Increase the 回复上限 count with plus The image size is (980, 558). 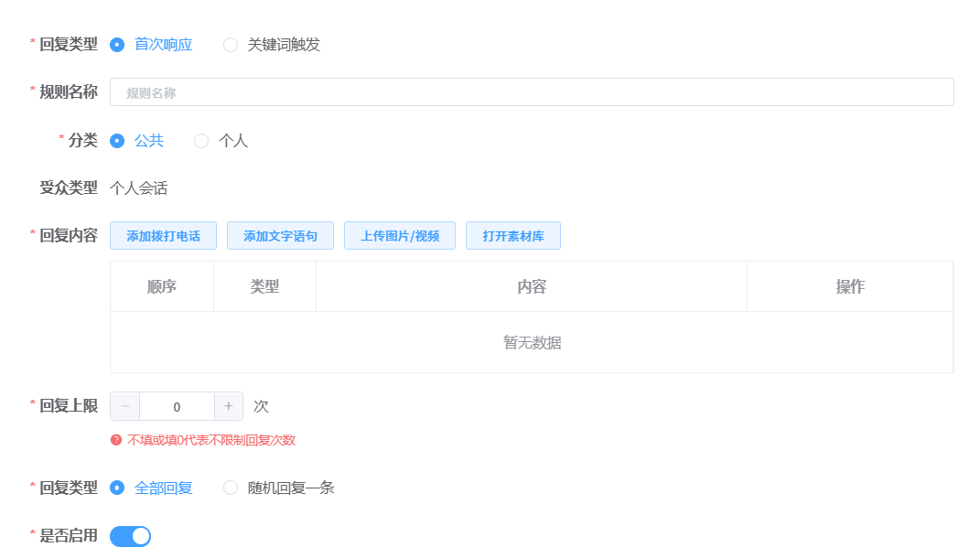click(x=229, y=407)
